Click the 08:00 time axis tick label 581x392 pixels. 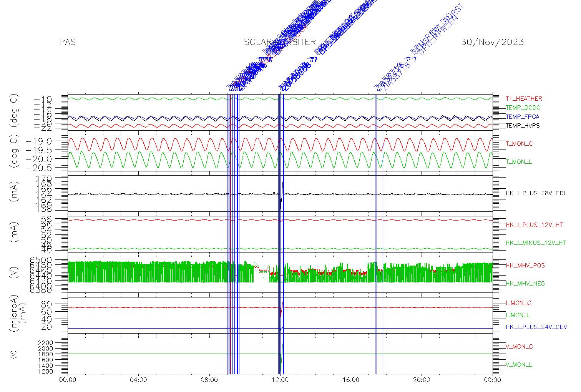click(209, 380)
